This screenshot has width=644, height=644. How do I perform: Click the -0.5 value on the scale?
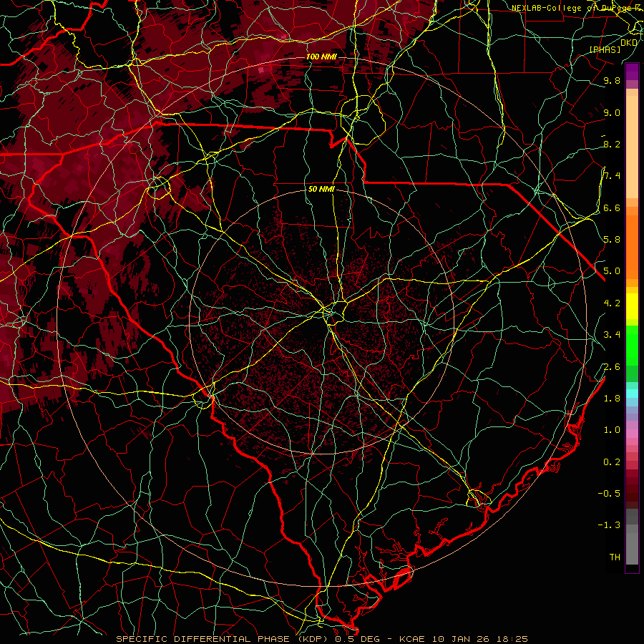pos(609,494)
